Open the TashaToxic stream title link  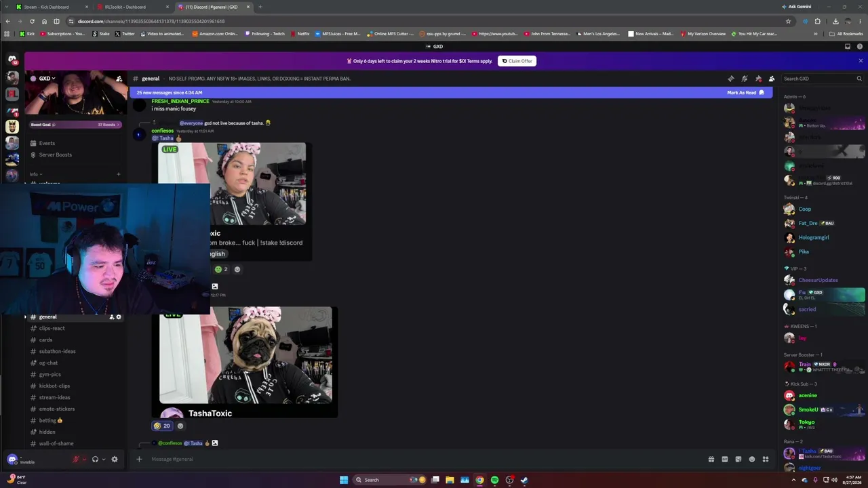[x=210, y=413]
